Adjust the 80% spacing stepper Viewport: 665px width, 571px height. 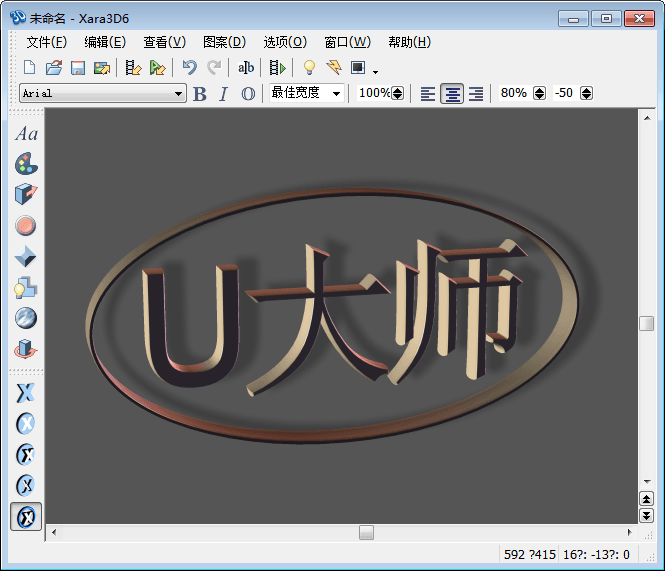[539, 93]
